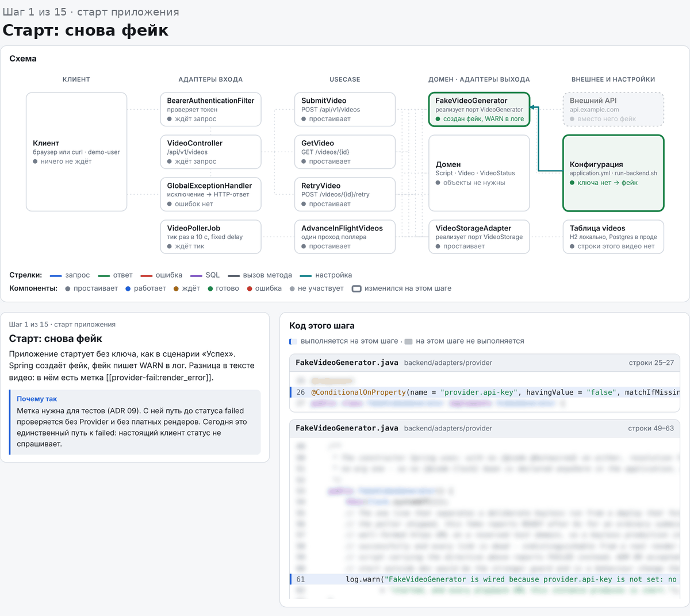Click the работает component legend entry

(145, 288)
